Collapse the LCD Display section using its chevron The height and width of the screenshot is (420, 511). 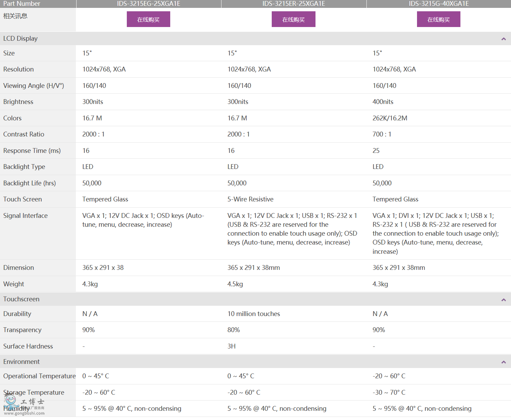coord(503,39)
